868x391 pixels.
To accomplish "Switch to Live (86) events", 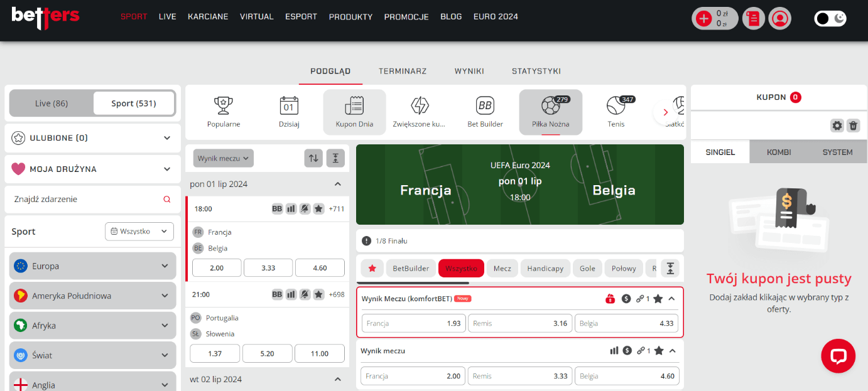I will [52, 104].
